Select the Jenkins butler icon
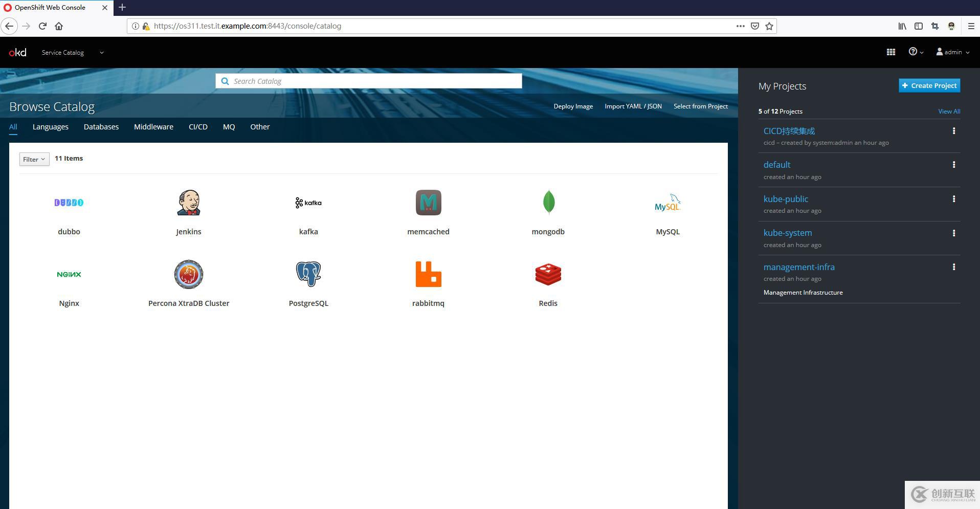980x509 pixels. [189, 203]
